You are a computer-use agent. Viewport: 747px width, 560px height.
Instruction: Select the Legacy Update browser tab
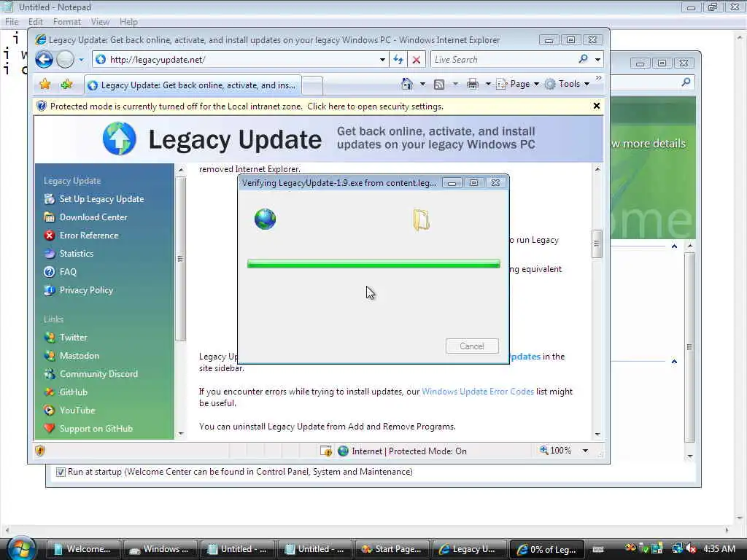coord(193,85)
